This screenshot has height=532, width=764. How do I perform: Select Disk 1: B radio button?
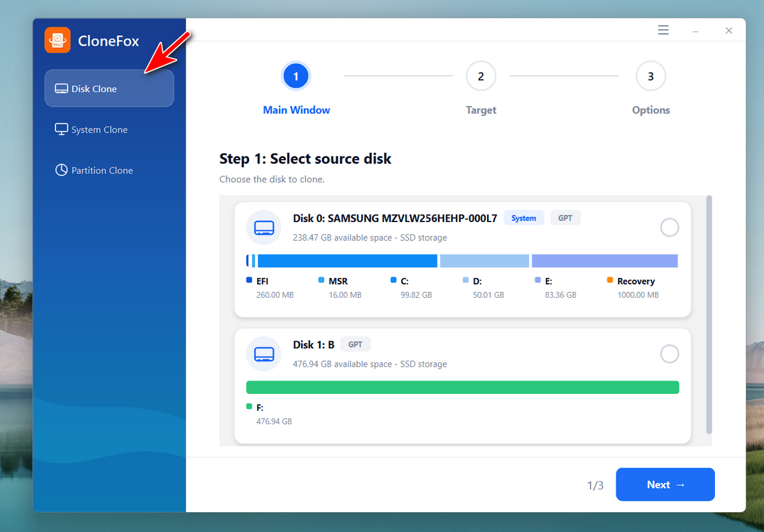tap(670, 354)
